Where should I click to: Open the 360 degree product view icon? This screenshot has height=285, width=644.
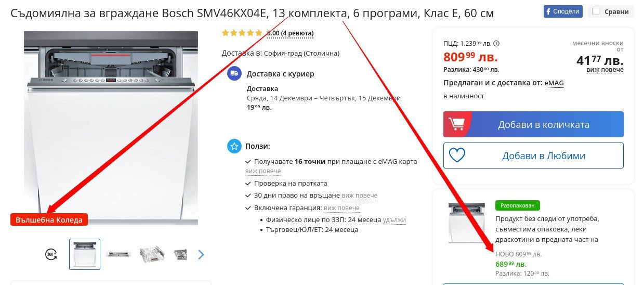[51, 254]
